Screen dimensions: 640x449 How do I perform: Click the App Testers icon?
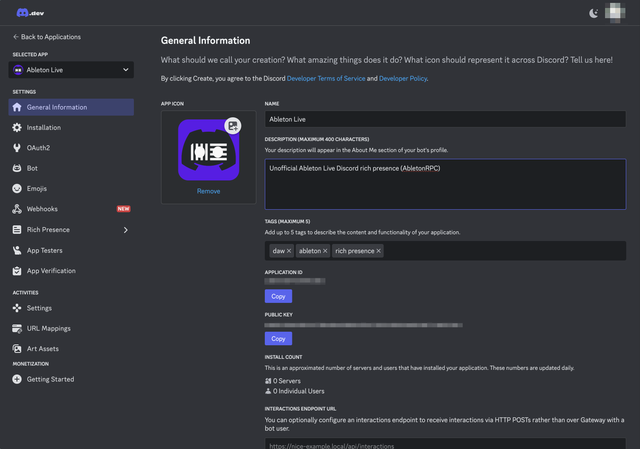17,250
